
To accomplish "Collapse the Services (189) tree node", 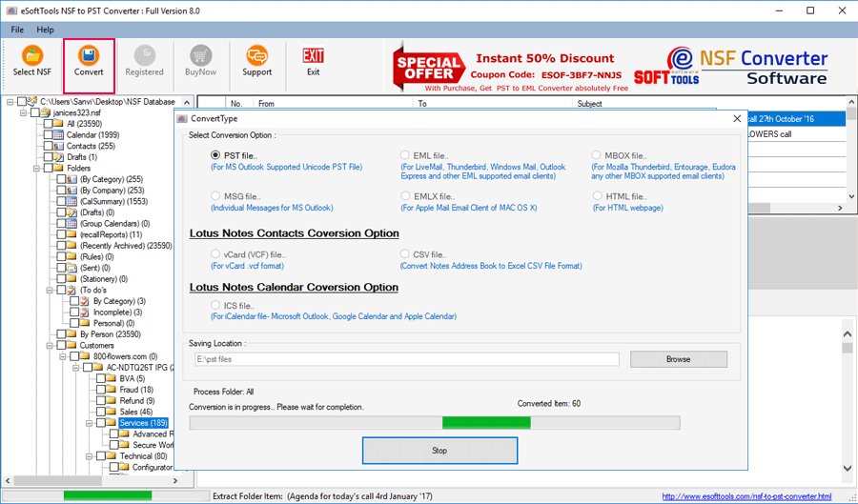I will coord(90,423).
